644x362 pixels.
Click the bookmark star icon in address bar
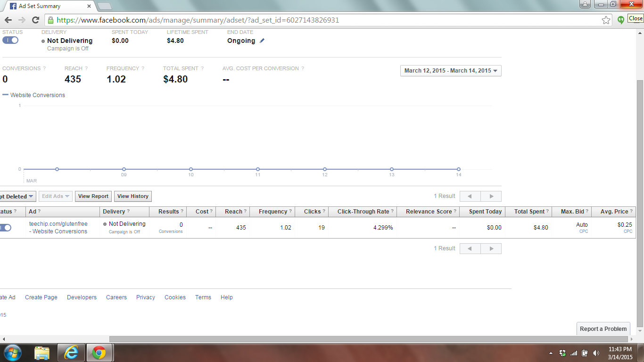tap(606, 20)
